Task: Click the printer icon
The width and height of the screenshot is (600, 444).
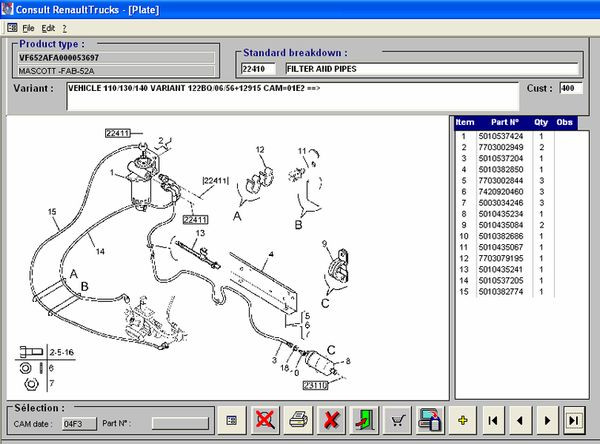Action: click(x=297, y=420)
